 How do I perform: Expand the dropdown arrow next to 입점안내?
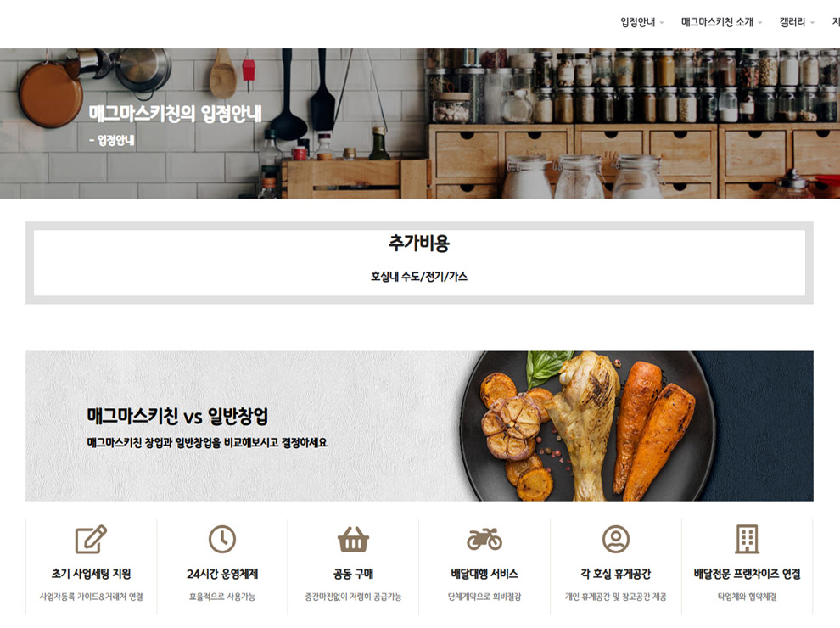(x=662, y=23)
